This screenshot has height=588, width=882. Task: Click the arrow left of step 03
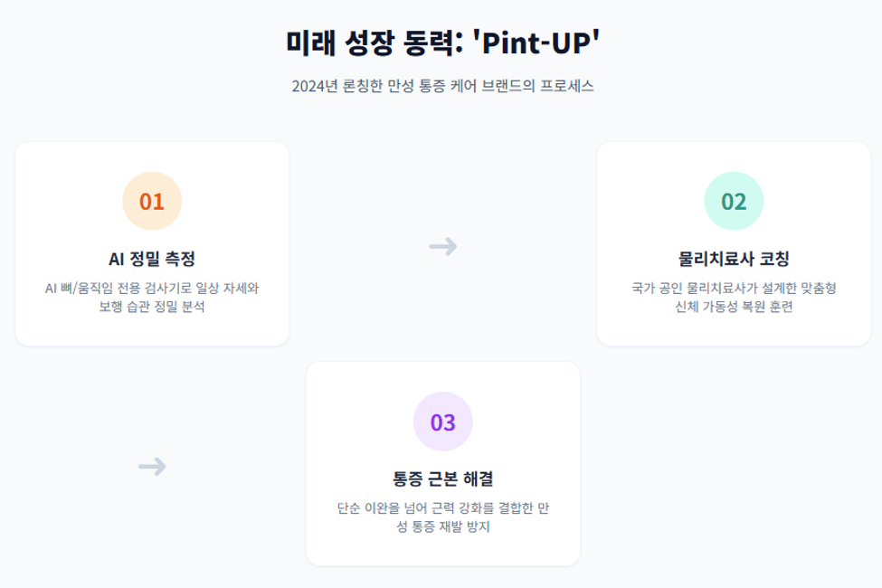click(x=152, y=466)
